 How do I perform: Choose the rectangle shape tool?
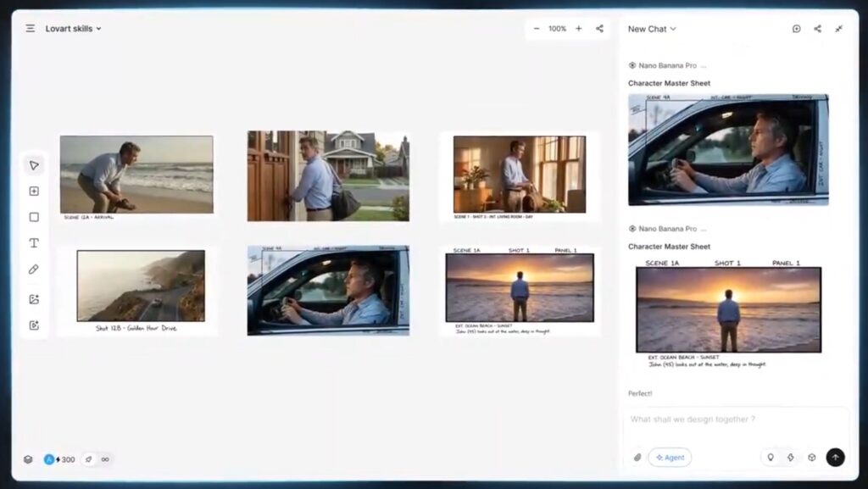coord(34,217)
